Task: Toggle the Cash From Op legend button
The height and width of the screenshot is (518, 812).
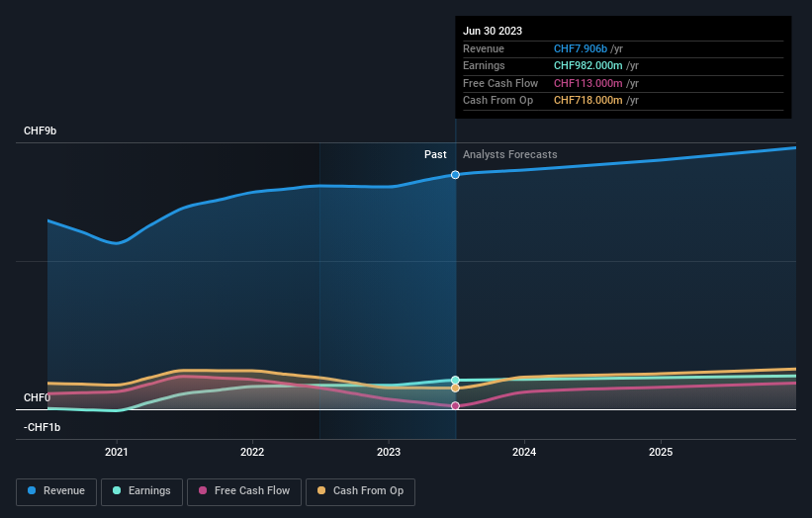Action: click(360, 491)
